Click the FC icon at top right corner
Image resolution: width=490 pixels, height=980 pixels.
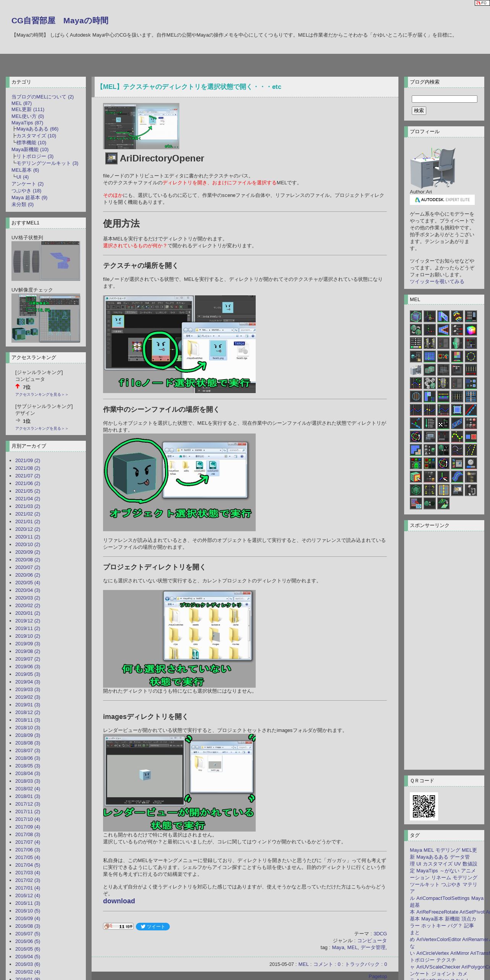click(482, 3)
